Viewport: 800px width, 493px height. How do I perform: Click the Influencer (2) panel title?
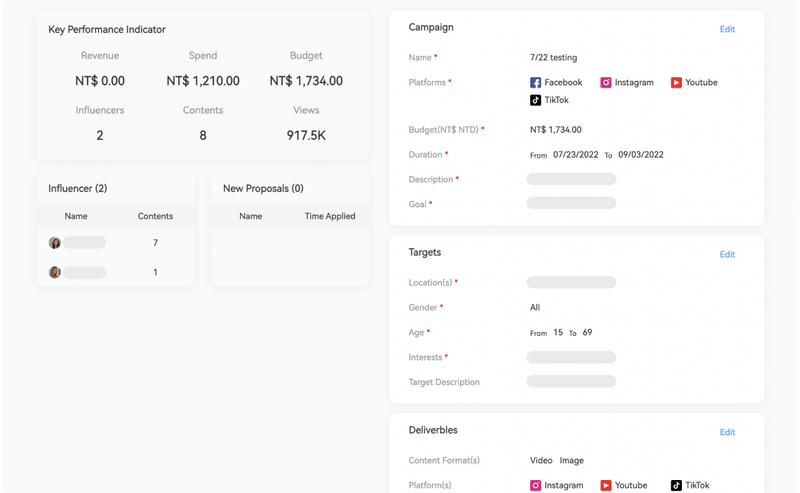[x=78, y=188]
